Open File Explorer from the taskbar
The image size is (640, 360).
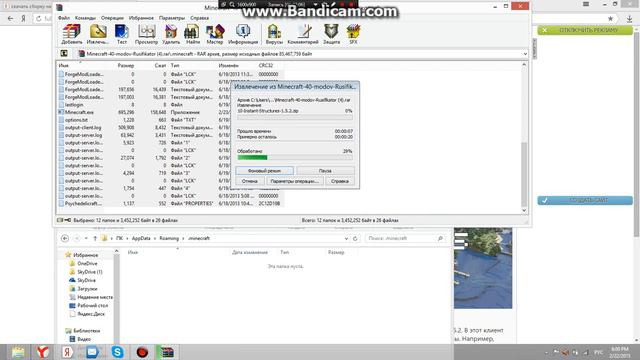pos(18,352)
